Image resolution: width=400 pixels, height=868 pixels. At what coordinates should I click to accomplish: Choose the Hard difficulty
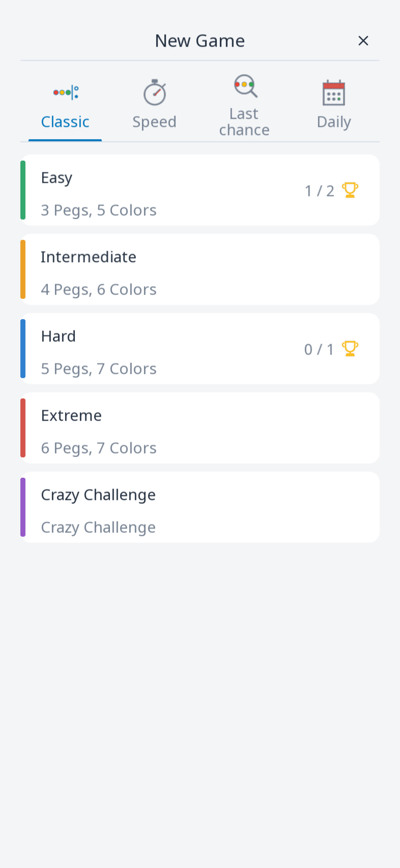200,348
